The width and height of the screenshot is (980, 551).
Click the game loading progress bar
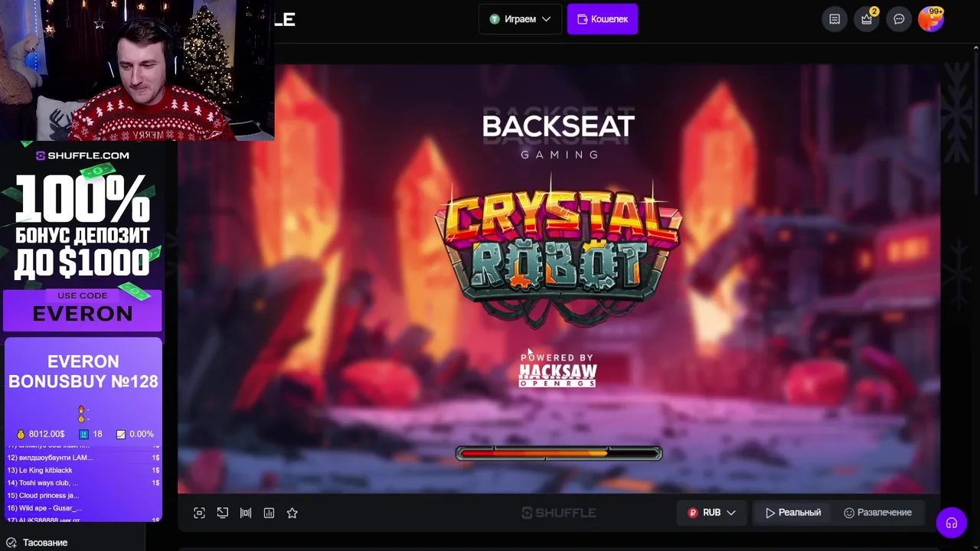pyautogui.click(x=559, y=453)
